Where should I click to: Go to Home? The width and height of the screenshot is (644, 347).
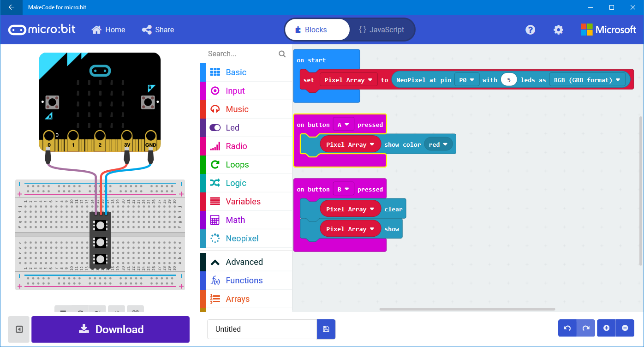108,30
